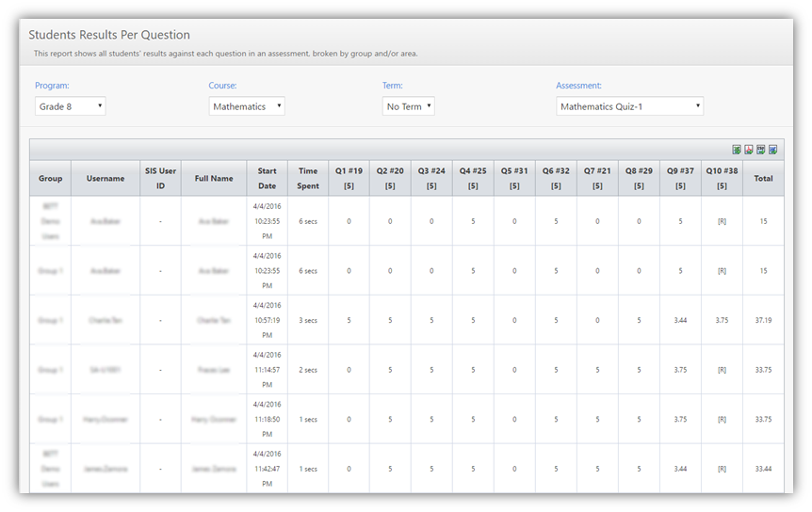Click the SIS User ID column header

[x=160, y=178]
